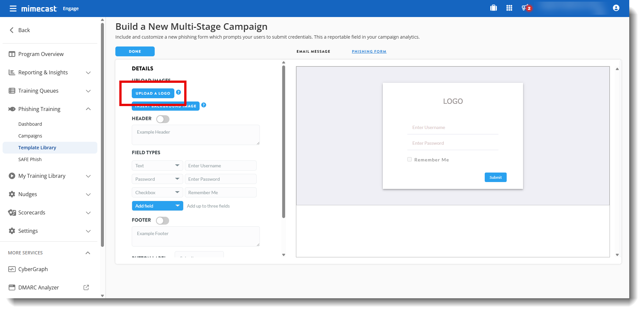Open the Password field type dropdown
Screen dimensions: 644x313
[x=157, y=179]
